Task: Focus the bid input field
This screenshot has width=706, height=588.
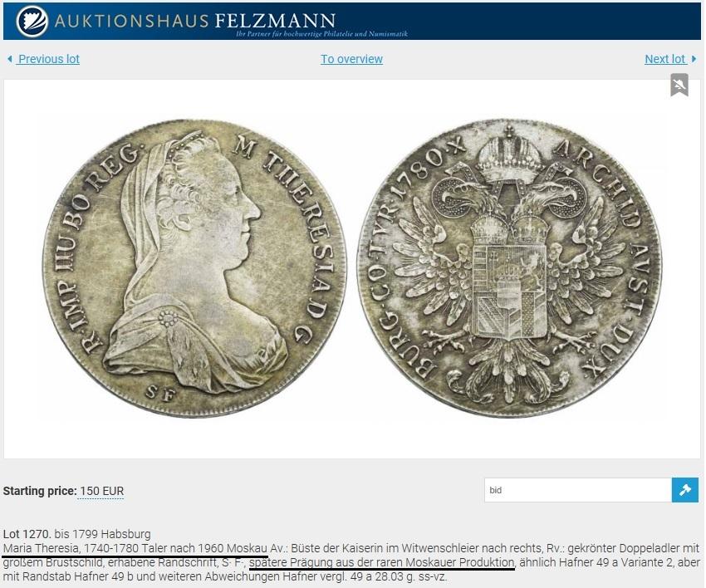Action: point(578,490)
